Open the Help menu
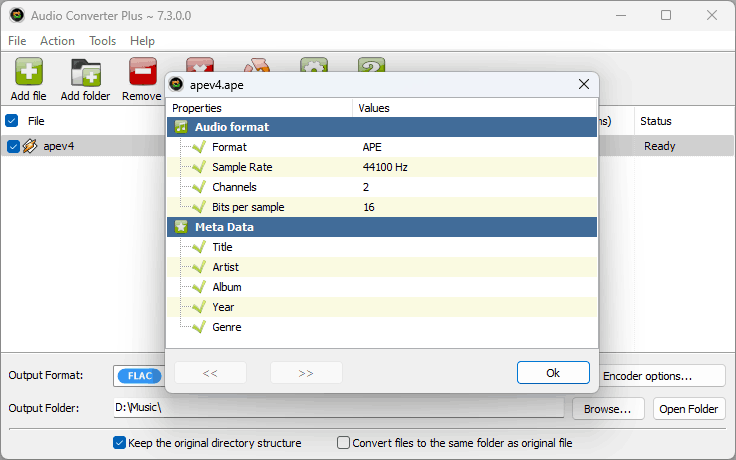736x460 pixels. pos(142,41)
